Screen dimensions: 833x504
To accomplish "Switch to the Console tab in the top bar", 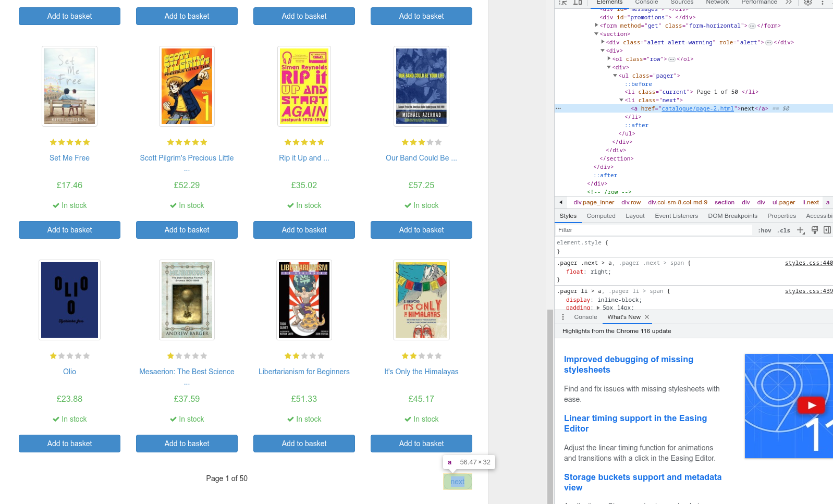I will tap(646, 3).
